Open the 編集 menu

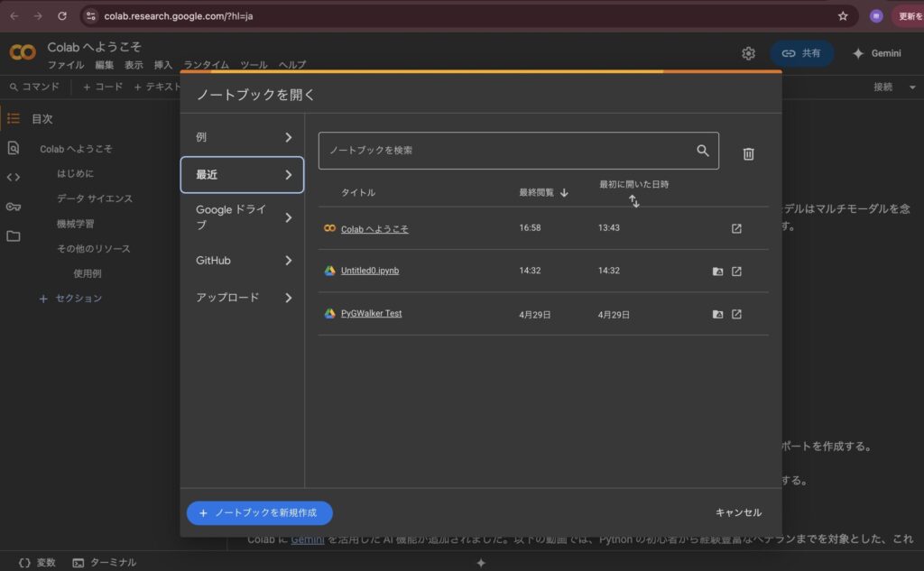(105, 65)
